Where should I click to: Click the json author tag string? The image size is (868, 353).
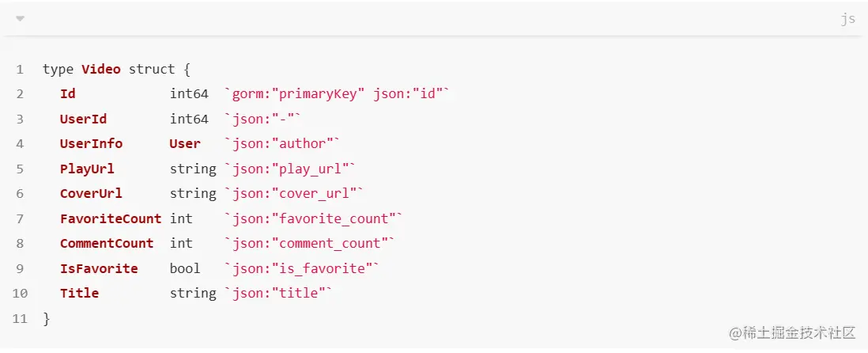282,144
